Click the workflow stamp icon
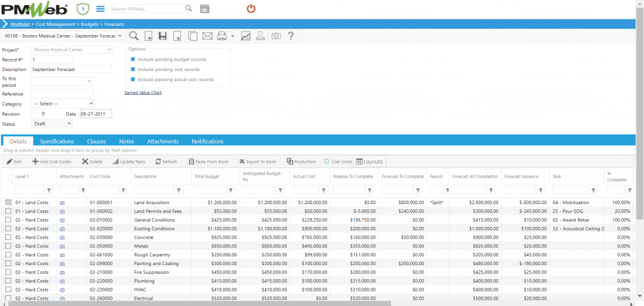Image resolution: width=644 pixels, height=306 pixels. [260, 36]
